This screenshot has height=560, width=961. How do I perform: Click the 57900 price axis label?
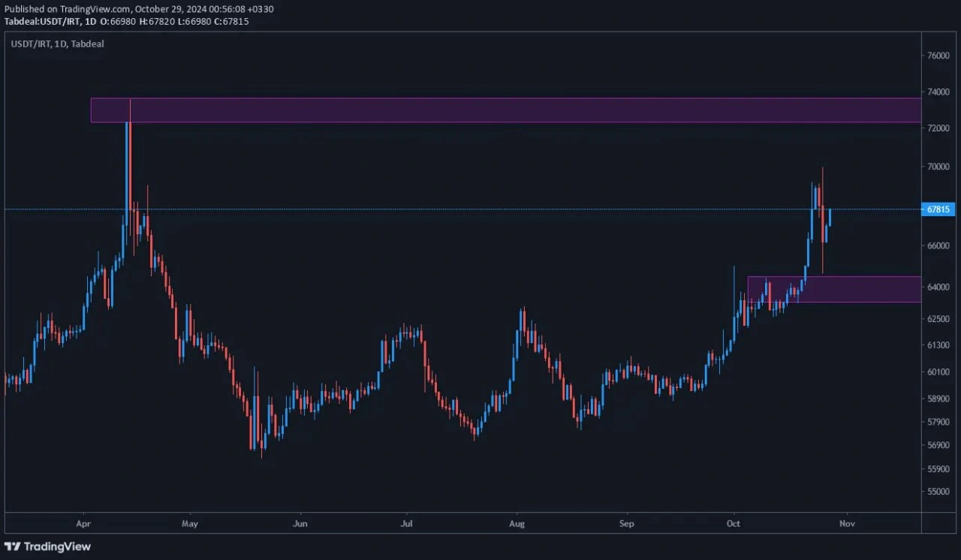pos(939,422)
